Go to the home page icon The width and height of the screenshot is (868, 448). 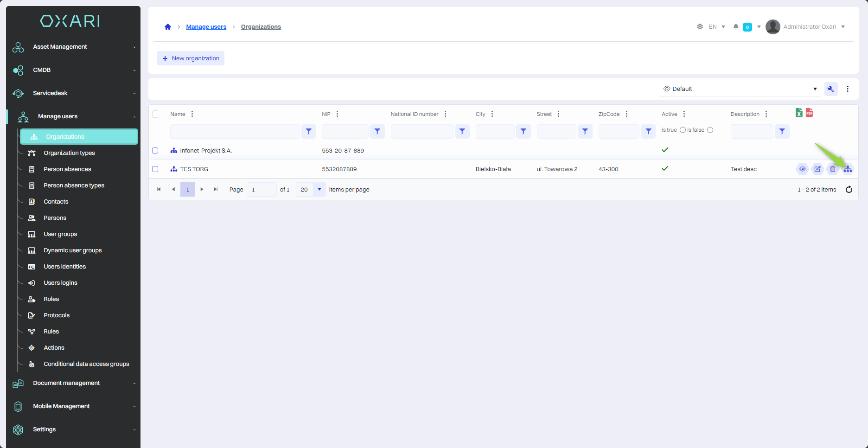[x=168, y=27]
